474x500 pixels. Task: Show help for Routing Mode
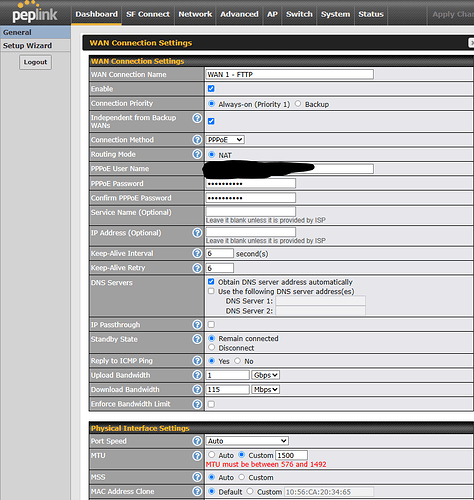coord(197,154)
